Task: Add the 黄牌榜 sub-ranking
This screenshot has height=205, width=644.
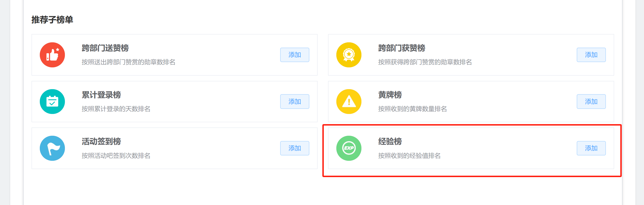Action: (591, 101)
